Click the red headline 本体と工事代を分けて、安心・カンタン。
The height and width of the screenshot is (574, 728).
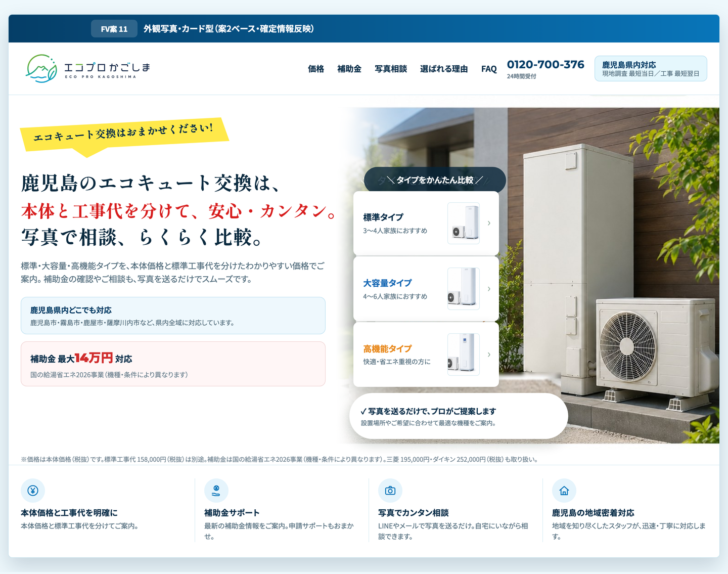(x=179, y=211)
